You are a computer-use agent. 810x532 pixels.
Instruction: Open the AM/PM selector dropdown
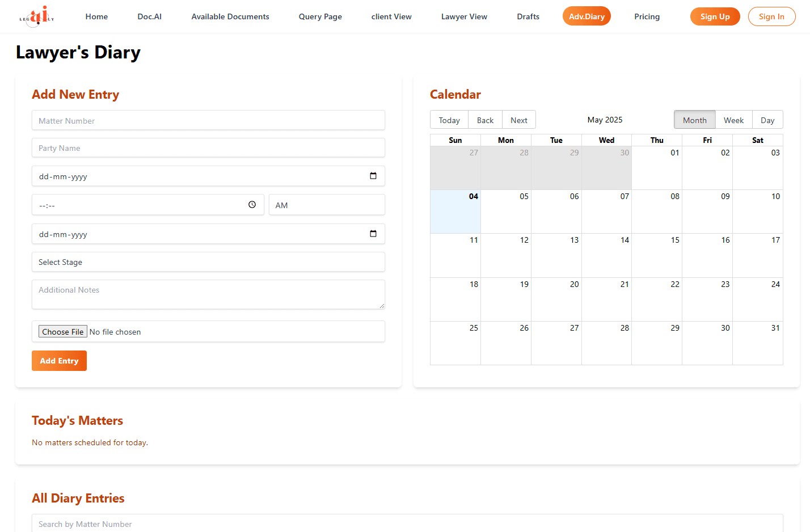tap(327, 205)
